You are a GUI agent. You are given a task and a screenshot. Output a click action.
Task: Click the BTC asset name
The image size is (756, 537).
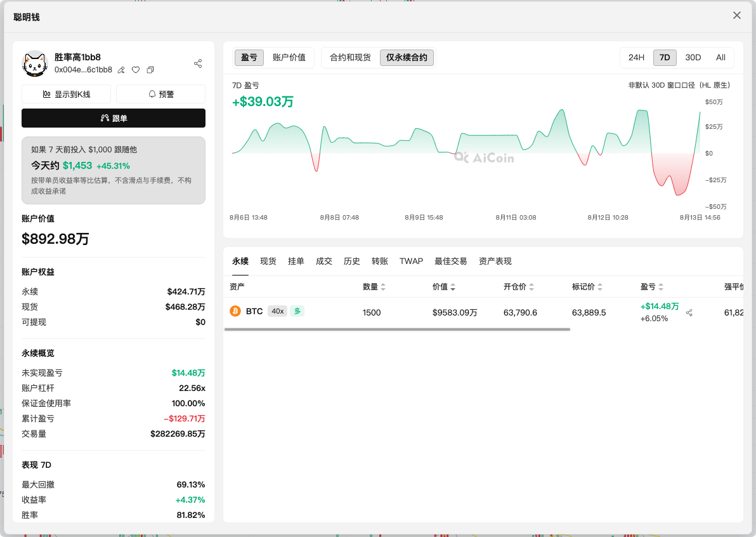point(254,311)
